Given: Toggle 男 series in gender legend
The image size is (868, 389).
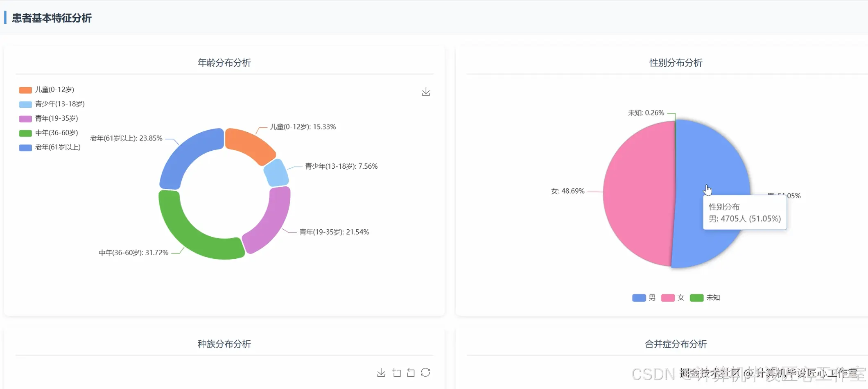Looking at the screenshot, I should point(644,298).
